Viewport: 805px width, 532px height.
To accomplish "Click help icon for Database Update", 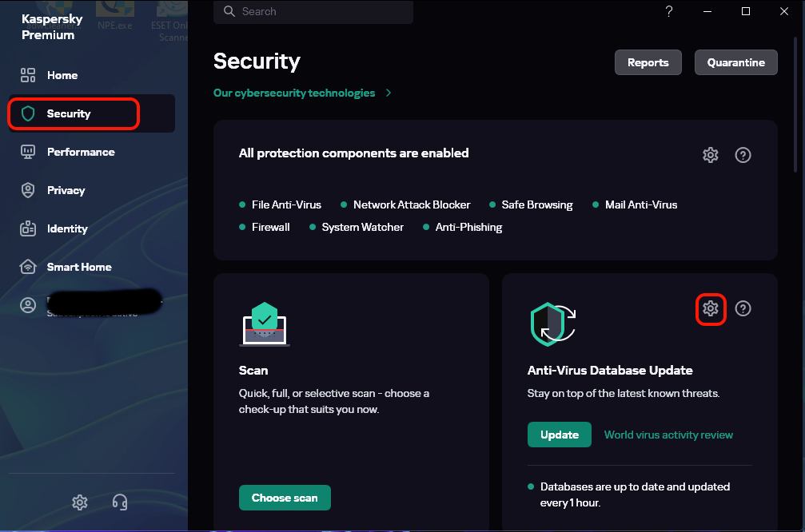I will point(743,308).
